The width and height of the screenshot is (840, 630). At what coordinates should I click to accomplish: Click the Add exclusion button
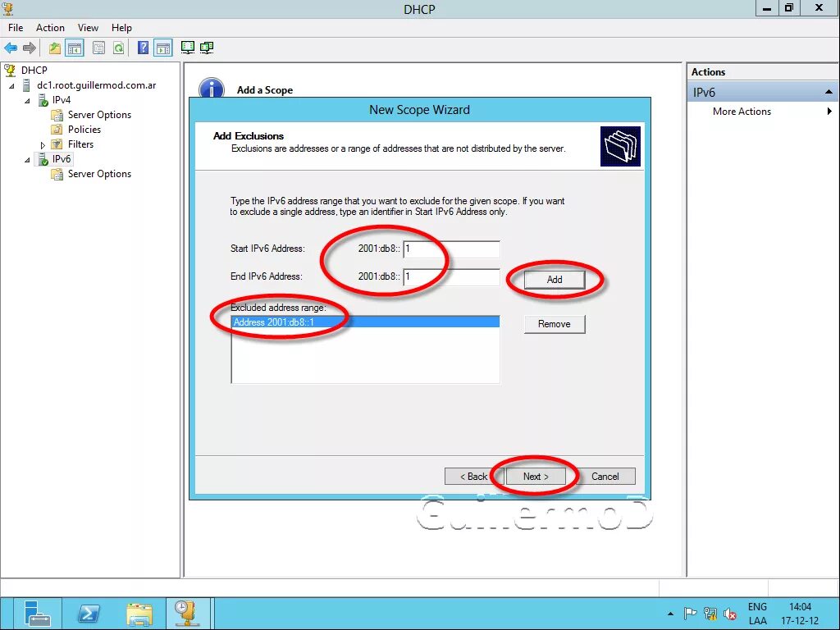pyautogui.click(x=555, y=280)
